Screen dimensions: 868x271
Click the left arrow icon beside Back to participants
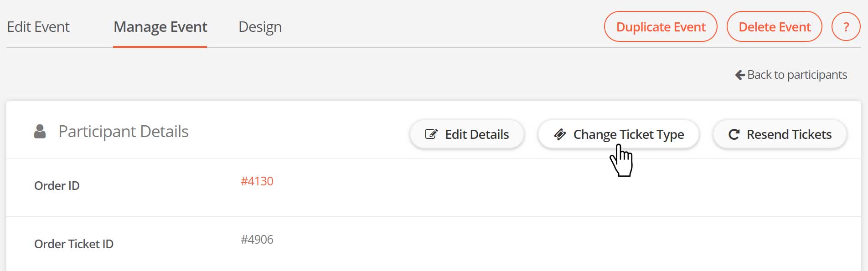pos(740,75)
